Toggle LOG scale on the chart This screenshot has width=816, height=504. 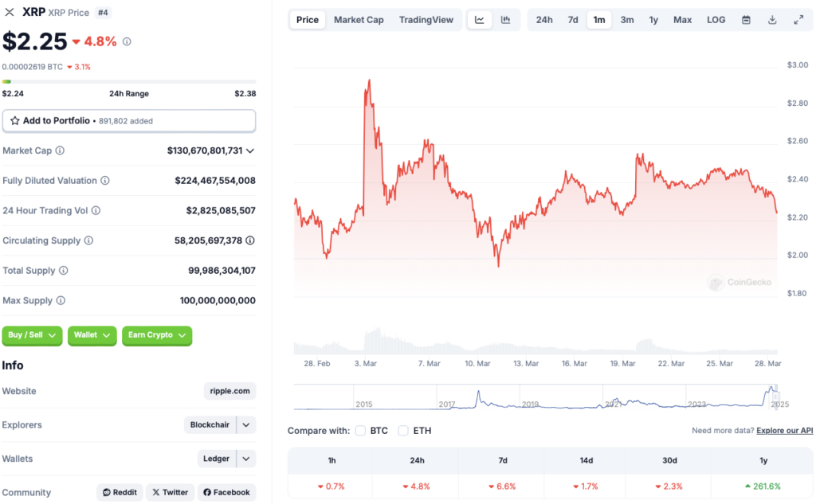(x=715, y=19)
